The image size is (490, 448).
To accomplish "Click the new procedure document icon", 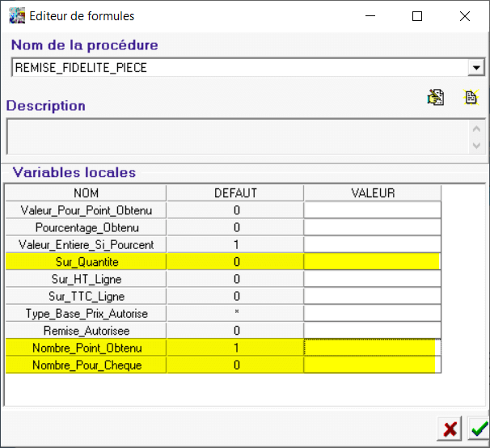I will pos(471,98).
